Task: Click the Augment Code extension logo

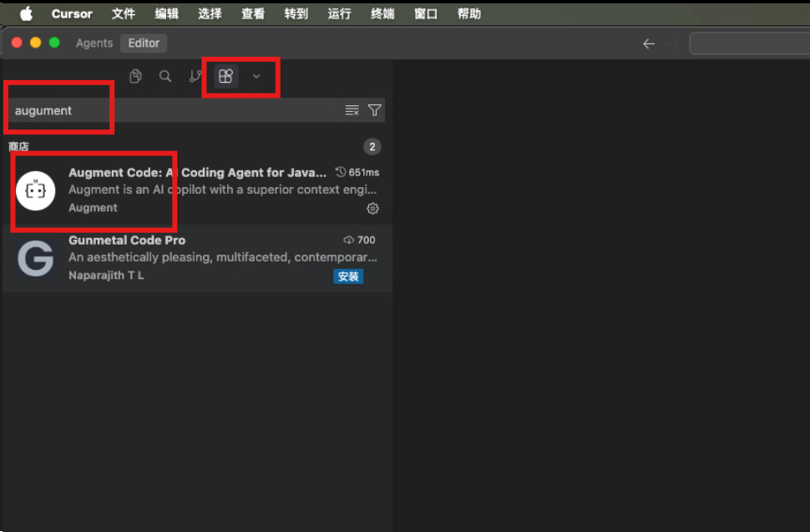Action: 36,190
